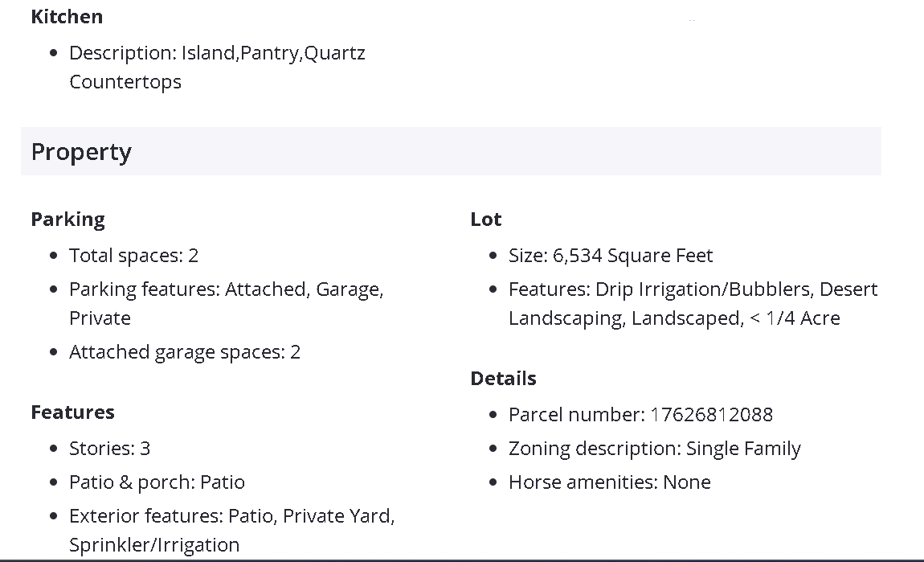The image size is (924, 562).
Task: Click the 'Exterior features' list item
Action: [231, 516]
